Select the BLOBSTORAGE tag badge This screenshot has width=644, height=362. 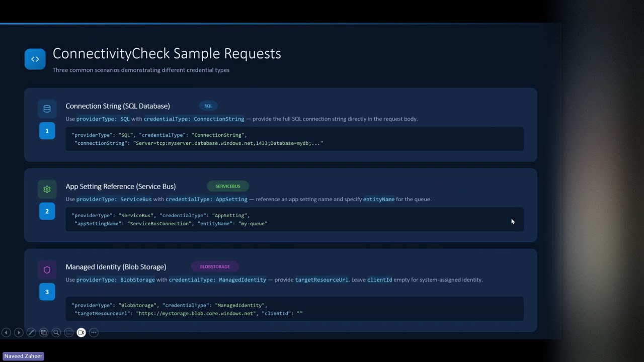215,266
